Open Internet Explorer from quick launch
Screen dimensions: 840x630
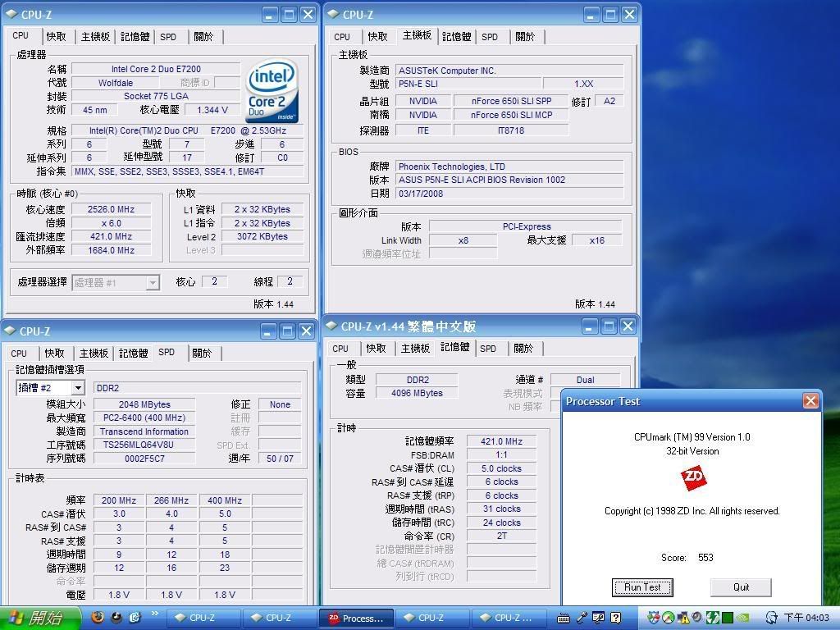coord(135,618)
